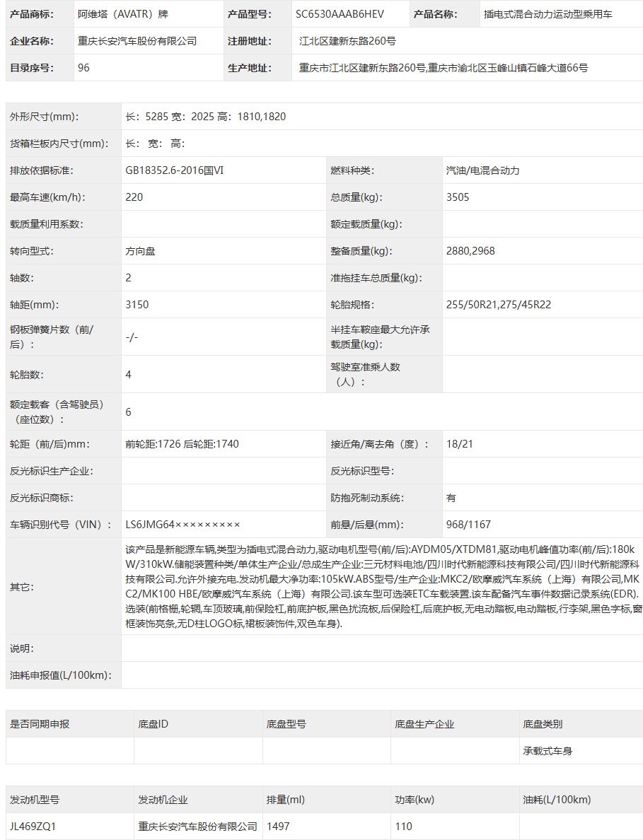This screenshot has width=643, height=840.
Task: Click tire spec 255/50R21,275/45R22
Action: 498,305
